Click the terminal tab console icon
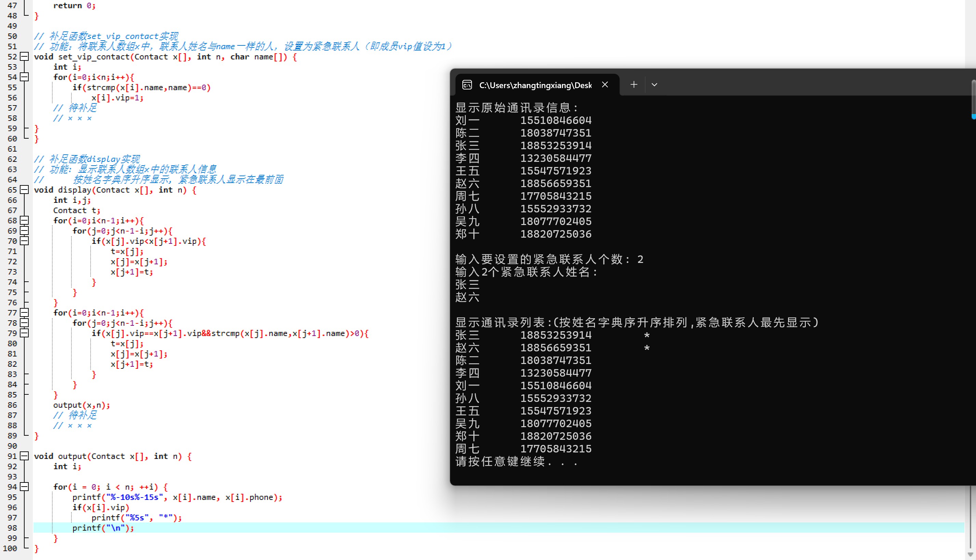This screenshot has height=560, width=976. click(467, 85)
